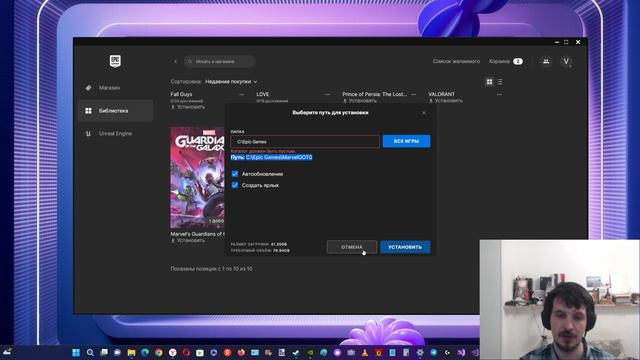Launch Google Chrome from the taskbar
This screenshot has height=360, width=640.
click(159, 352)
